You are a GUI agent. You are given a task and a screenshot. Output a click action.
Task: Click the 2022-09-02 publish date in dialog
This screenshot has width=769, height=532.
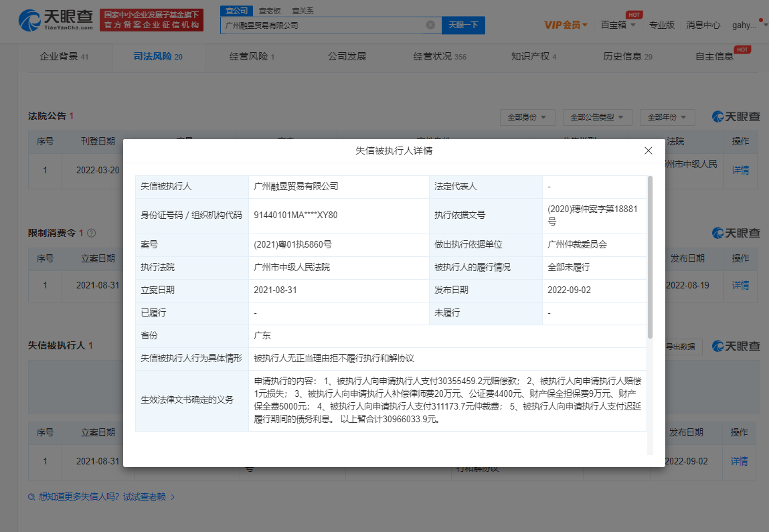(x=570, y=290)
